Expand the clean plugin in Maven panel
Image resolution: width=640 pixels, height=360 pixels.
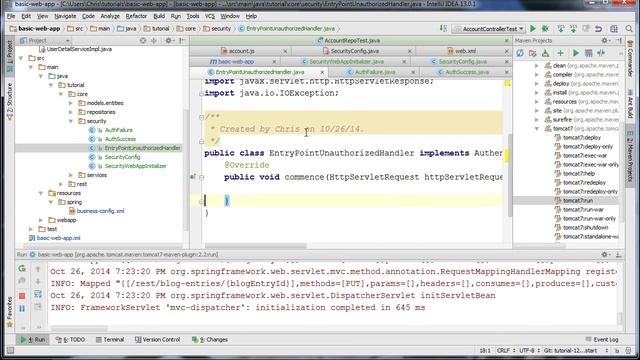(537, 66)
